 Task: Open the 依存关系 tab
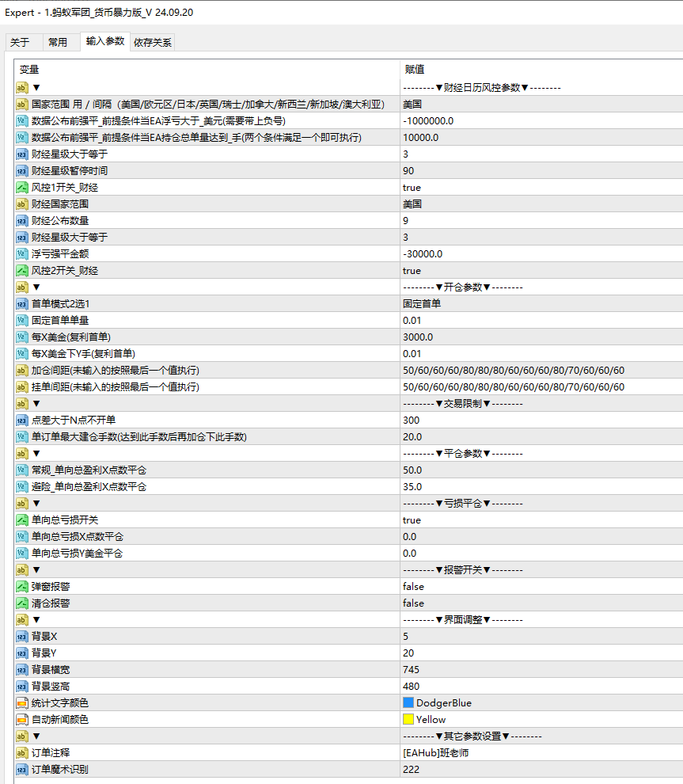pyautogui.click(x=153, y=43)
